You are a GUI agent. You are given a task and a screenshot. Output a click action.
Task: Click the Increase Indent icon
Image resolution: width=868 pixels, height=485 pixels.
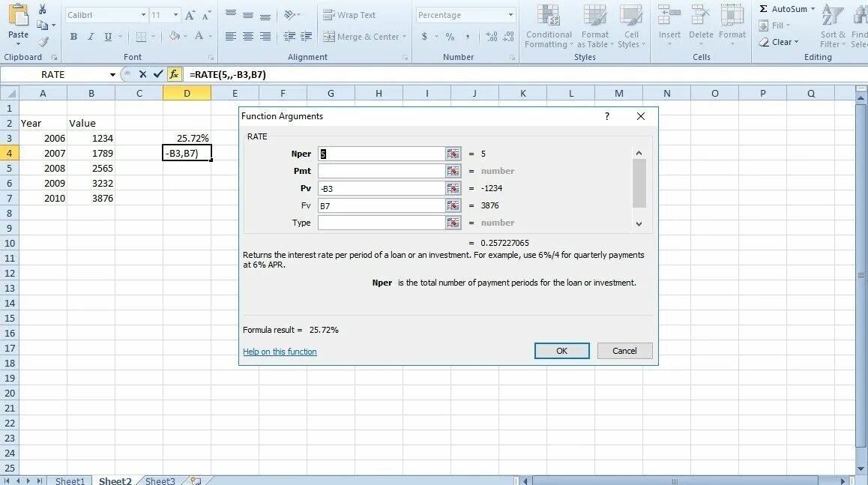306,37
